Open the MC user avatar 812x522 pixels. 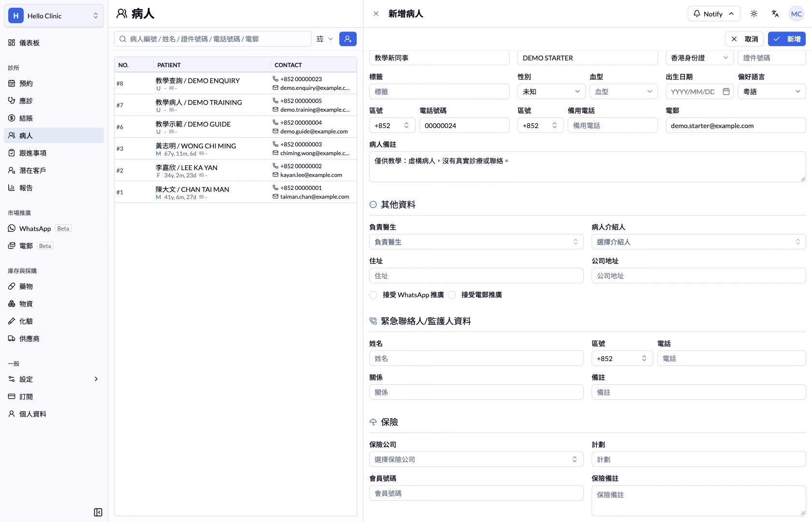(x=796, y=14)
